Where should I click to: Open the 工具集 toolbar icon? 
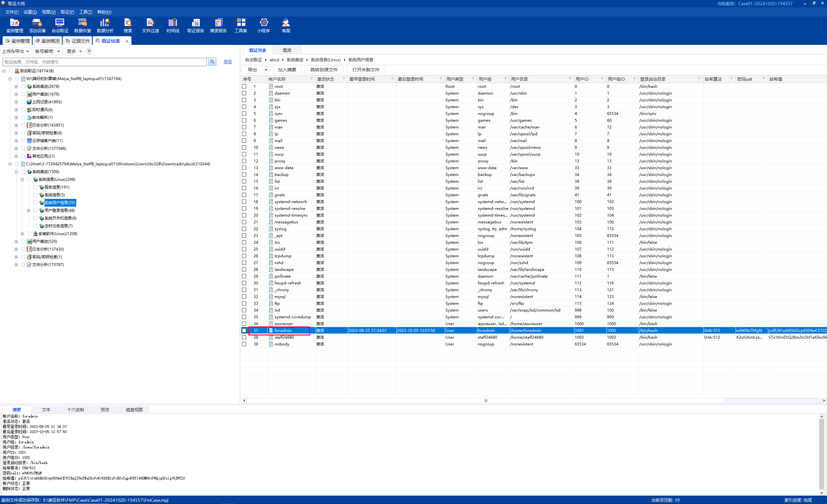241,26
